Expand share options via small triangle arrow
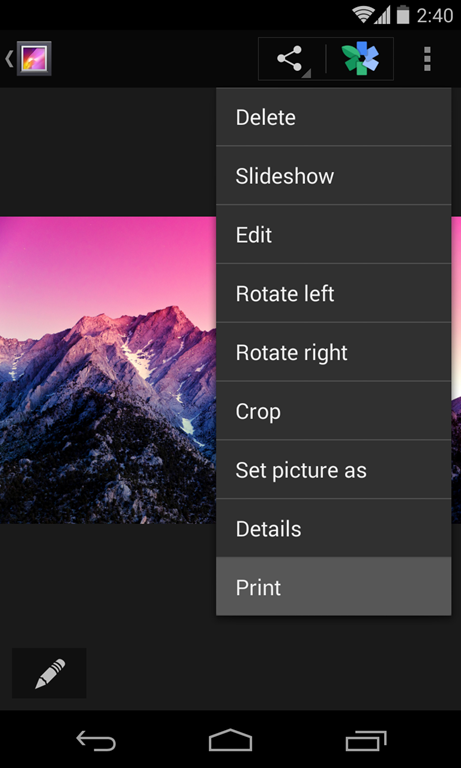 (x=307, y=73)
